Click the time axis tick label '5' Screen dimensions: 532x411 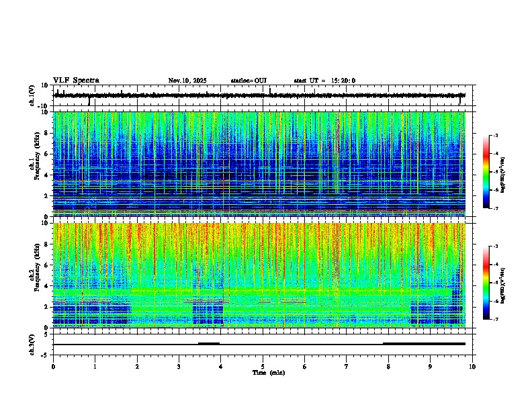(x=263, y=367)
